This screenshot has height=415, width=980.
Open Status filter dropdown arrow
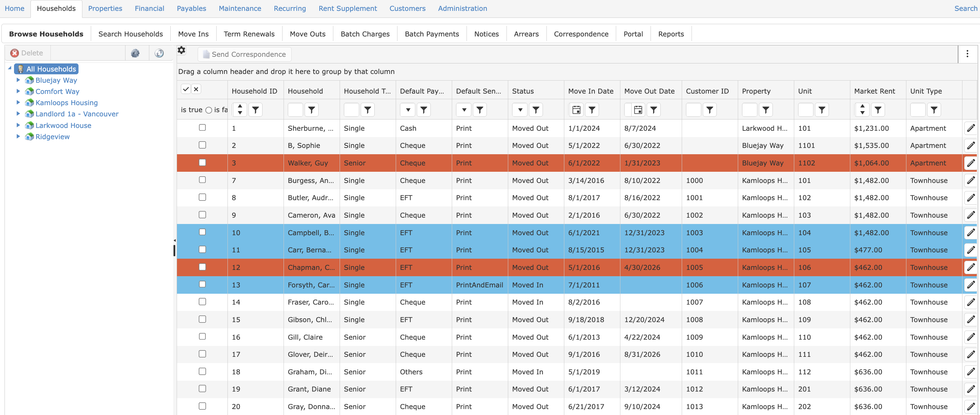[x=520, y=110]
